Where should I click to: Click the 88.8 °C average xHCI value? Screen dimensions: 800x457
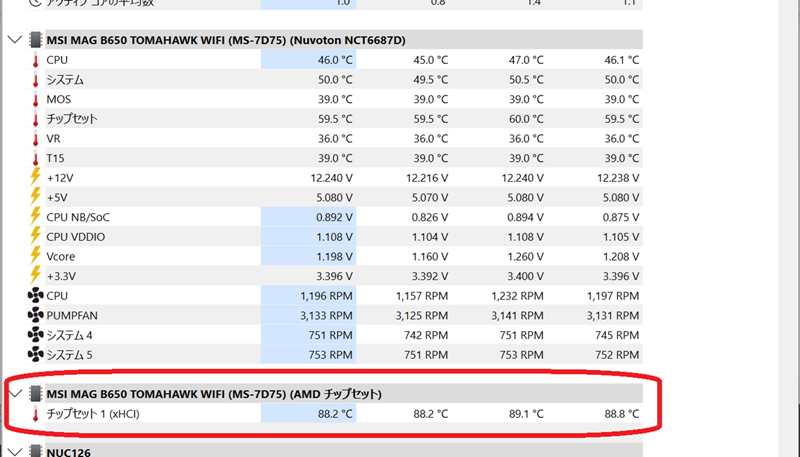[x=621, y=414]
